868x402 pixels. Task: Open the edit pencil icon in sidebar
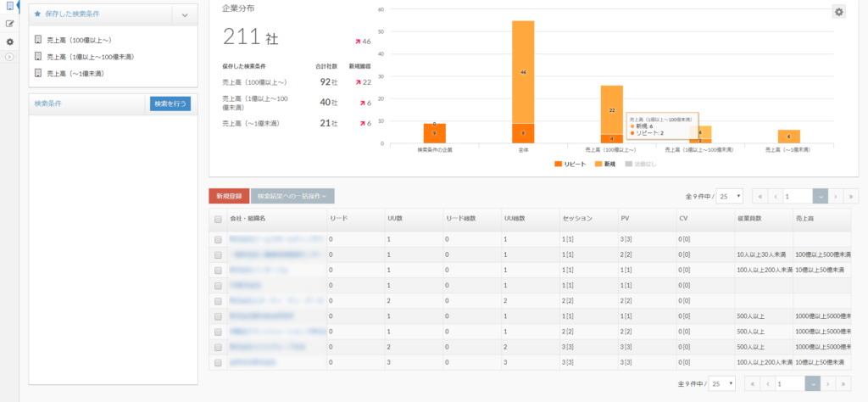click(x=9, y=24)
